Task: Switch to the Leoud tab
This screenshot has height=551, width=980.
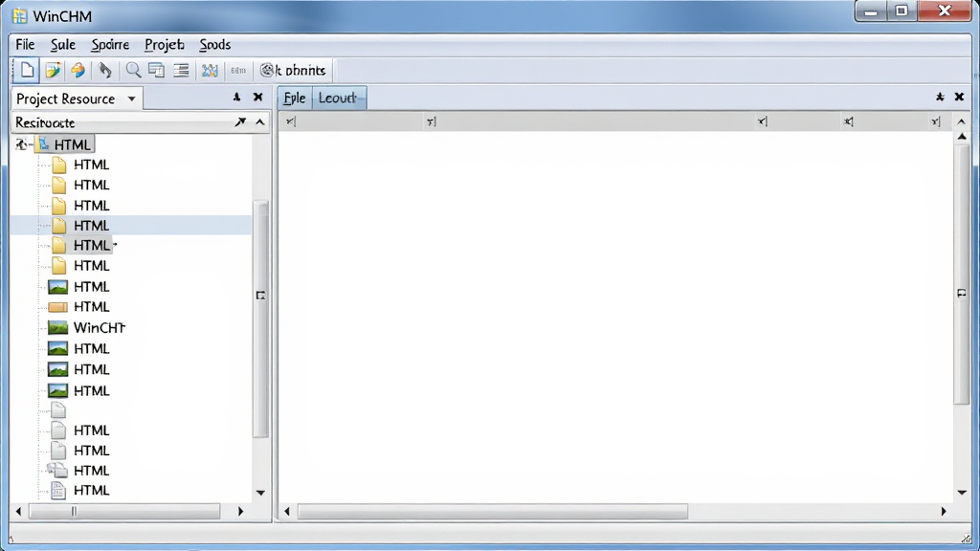Action: point(338,99)
